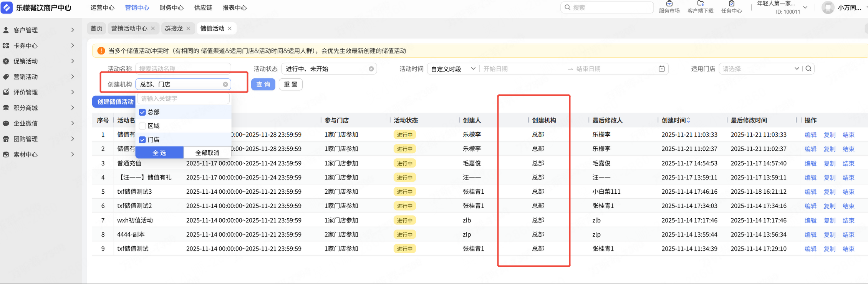This screenshot has height=284, width=868.
Task: Check the 区域 checkbox
Action: [142, 126]
